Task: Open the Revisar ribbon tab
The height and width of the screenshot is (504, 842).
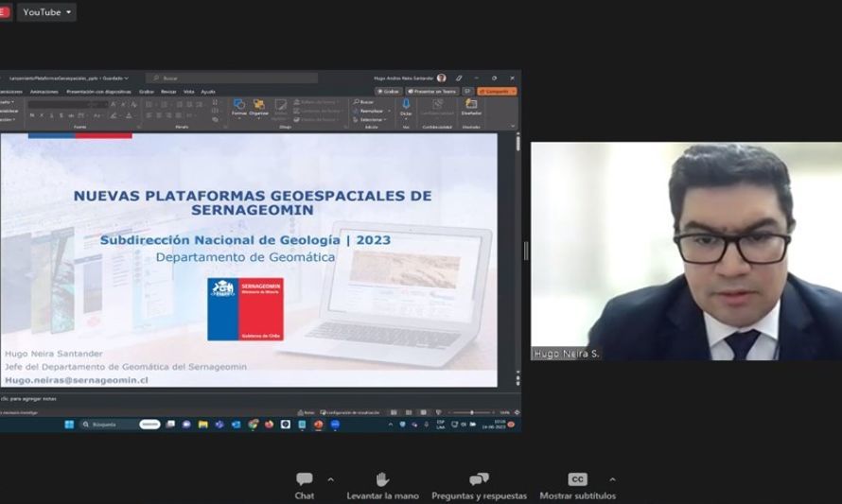Action: pyautogui.click(x=168, y=92)
